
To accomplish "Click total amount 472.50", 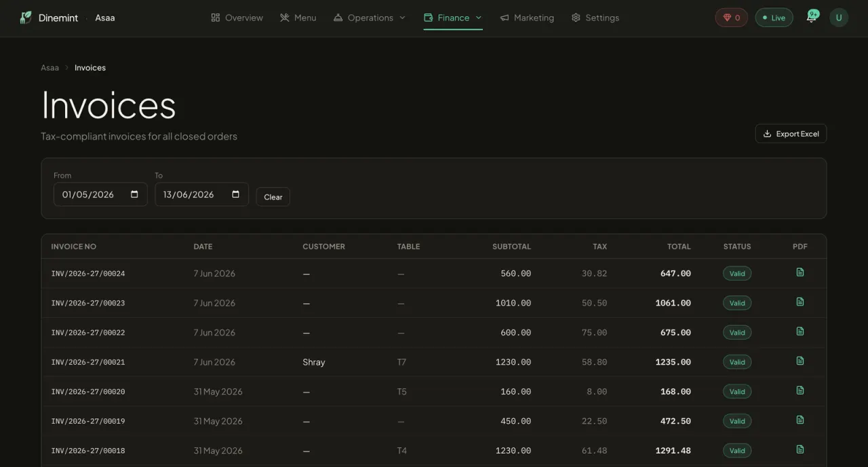I will click(x=675, y=421).
